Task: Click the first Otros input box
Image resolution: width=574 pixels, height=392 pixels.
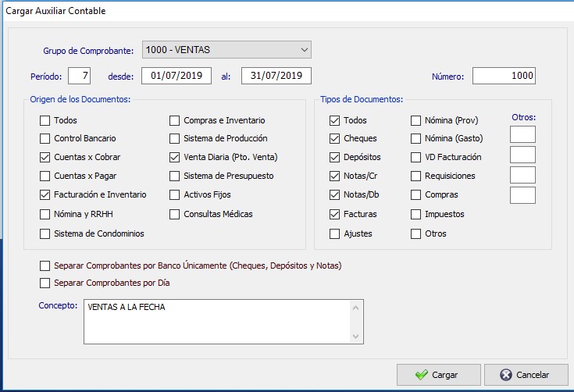Action: click(x=522, y=134)
